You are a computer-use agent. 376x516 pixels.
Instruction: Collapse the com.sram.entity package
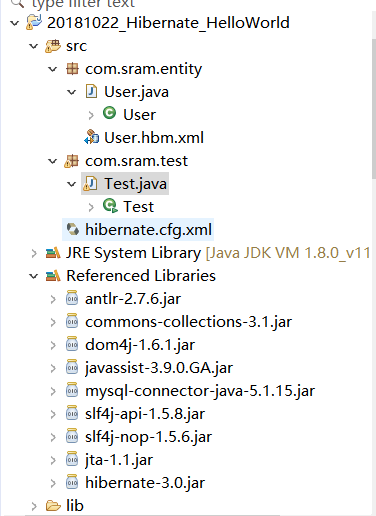[x=53, y=69]
